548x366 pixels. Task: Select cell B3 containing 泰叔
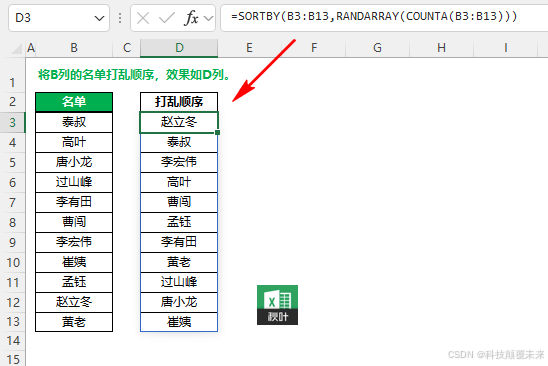(74, 122)
